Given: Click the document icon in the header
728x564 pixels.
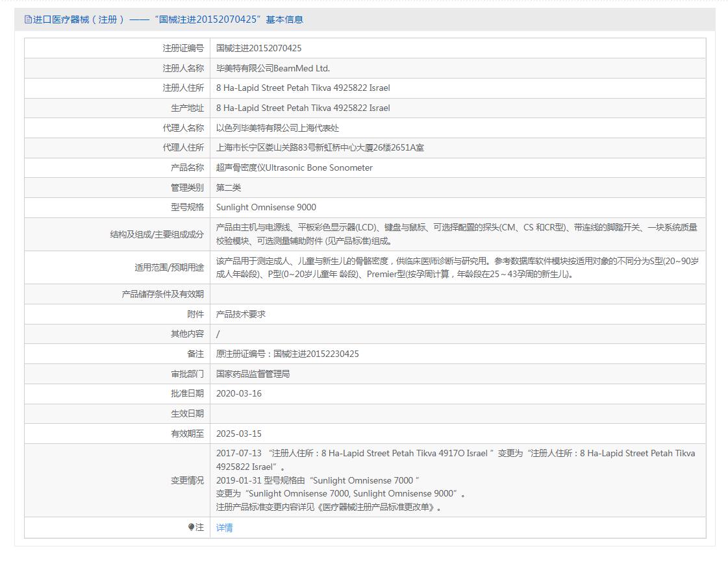Looking at the screenshot, I should coord(28,19).
